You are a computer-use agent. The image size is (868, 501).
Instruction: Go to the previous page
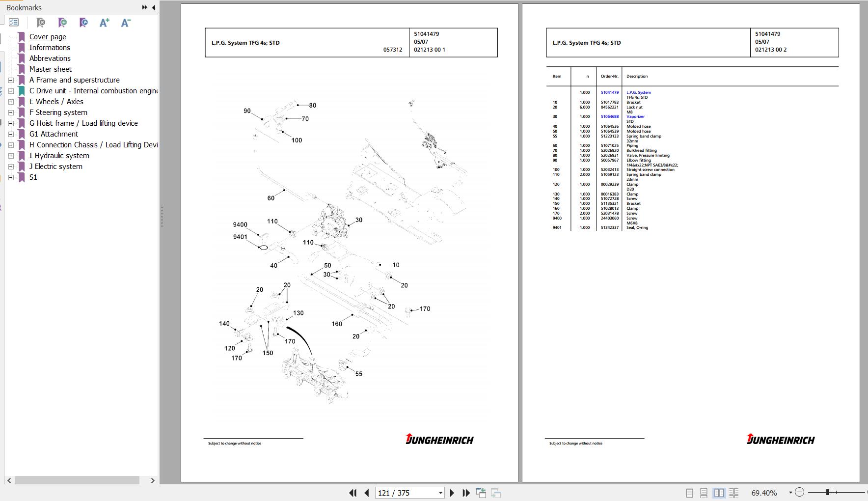(x=367, y=493)
